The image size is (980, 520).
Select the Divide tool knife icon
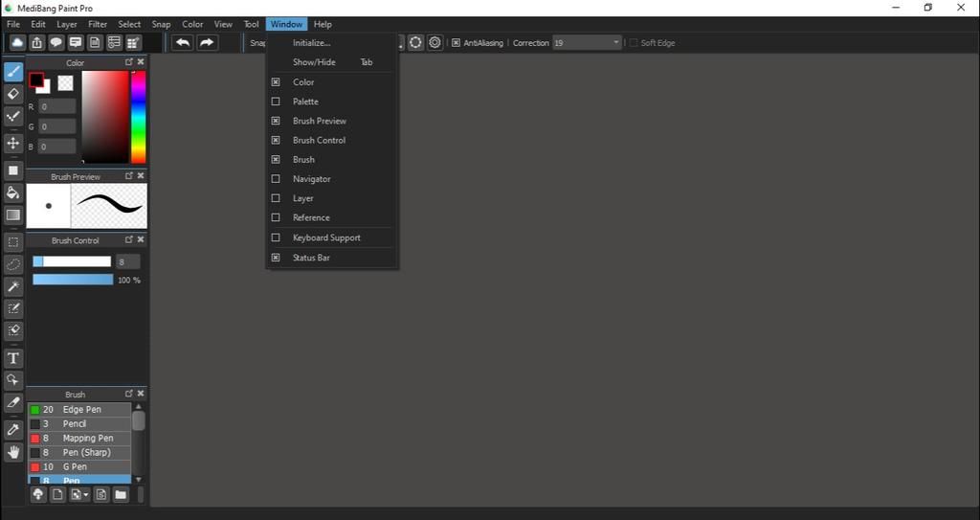[13, 402]
